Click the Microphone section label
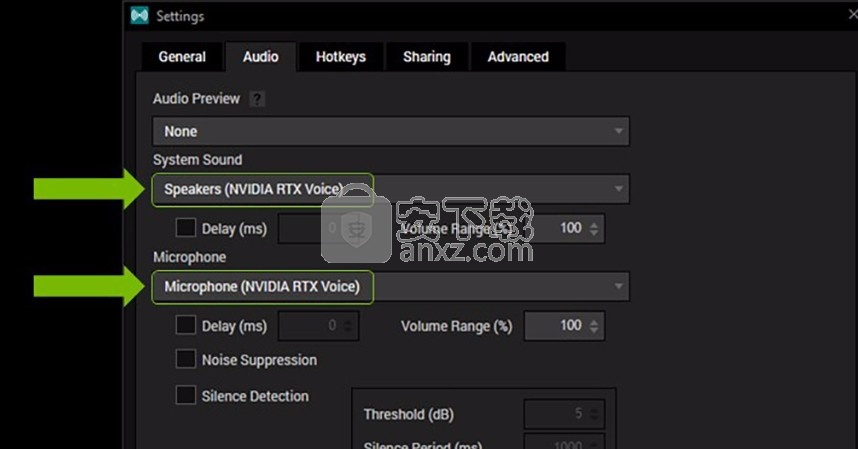Image resolution: width=858 pixels, height=449 pixels. click(189, 257)
